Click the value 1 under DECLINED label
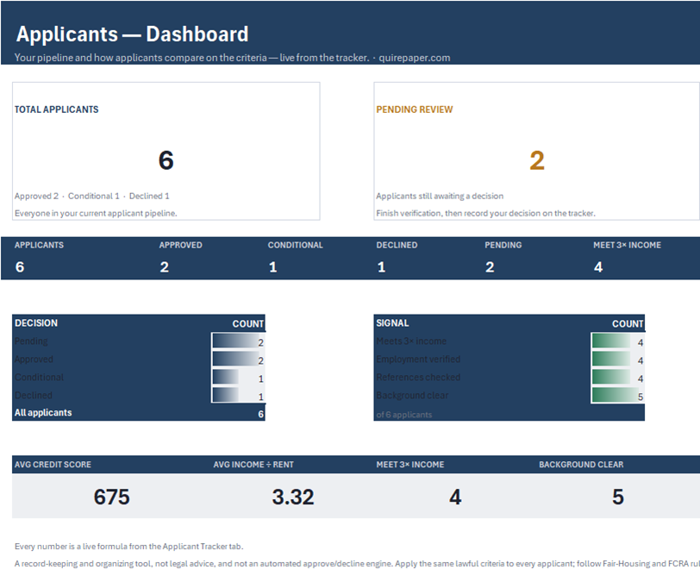The width and height of the screenshot is (700, 588). 381,267
